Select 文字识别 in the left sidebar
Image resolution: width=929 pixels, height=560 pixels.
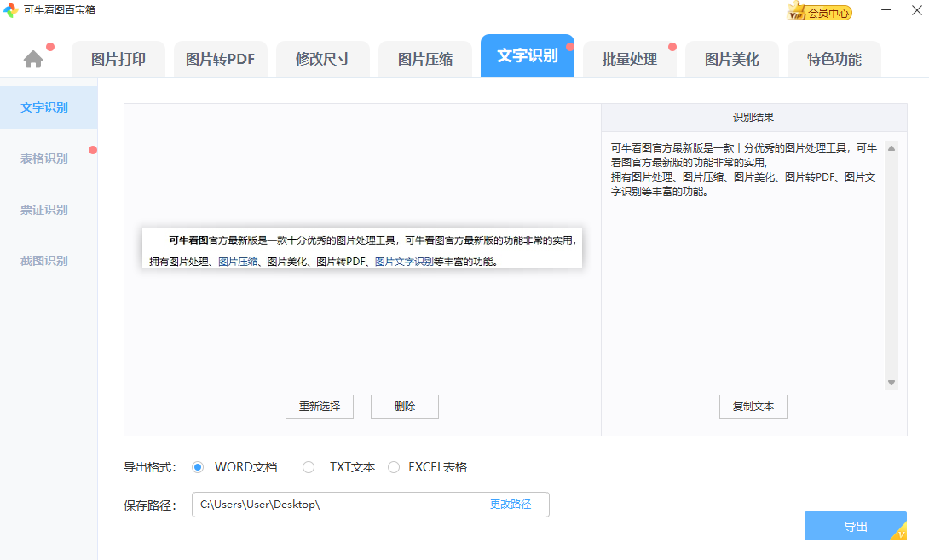[49, 107]
